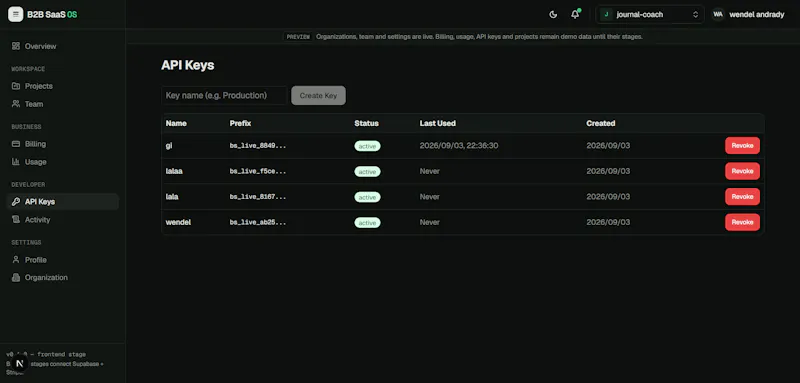
Task: Click the B2B SaaS OS logo text
Action: pyautogui.click(x=52, y=14)
